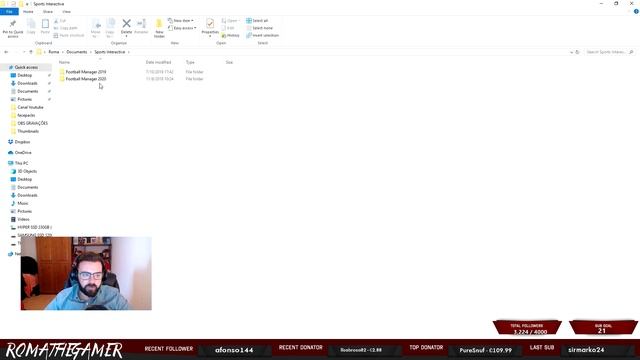Click Sports Interactive in the breadcrumb

coord(110,52)
